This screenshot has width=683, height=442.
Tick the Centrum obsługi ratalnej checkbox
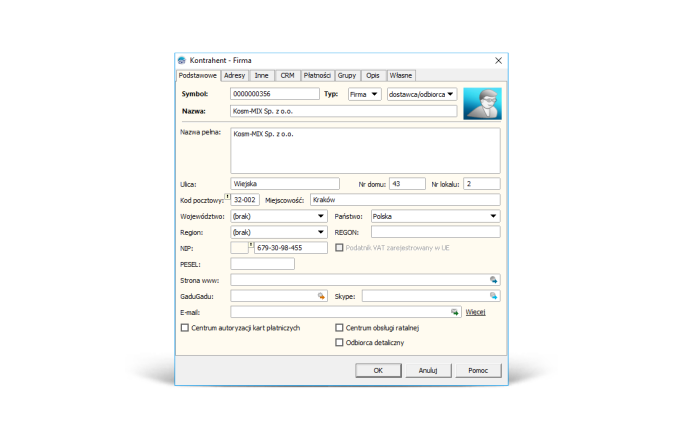pyautogui.click(x=339, y=327)
